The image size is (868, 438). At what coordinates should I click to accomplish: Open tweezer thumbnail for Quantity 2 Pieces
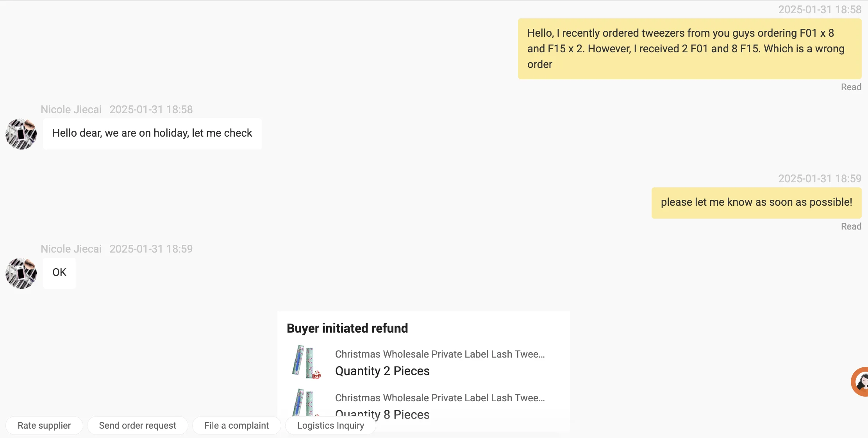pyautogui.click(x=306, y=362)
